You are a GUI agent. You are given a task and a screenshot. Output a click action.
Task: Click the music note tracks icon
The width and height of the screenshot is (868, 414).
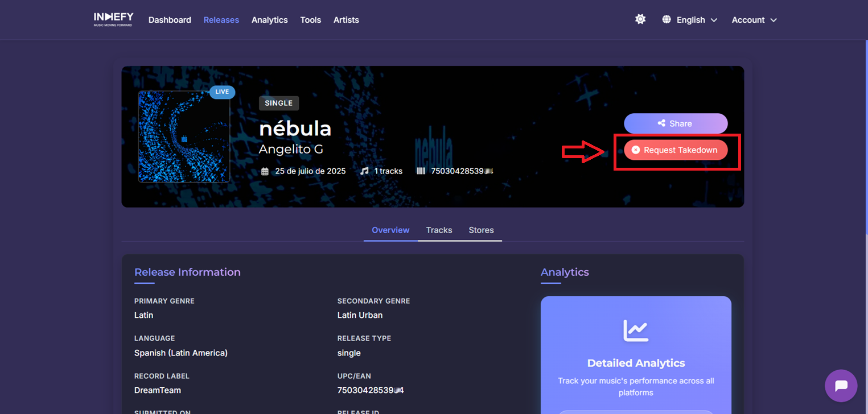tap(364, 171)
